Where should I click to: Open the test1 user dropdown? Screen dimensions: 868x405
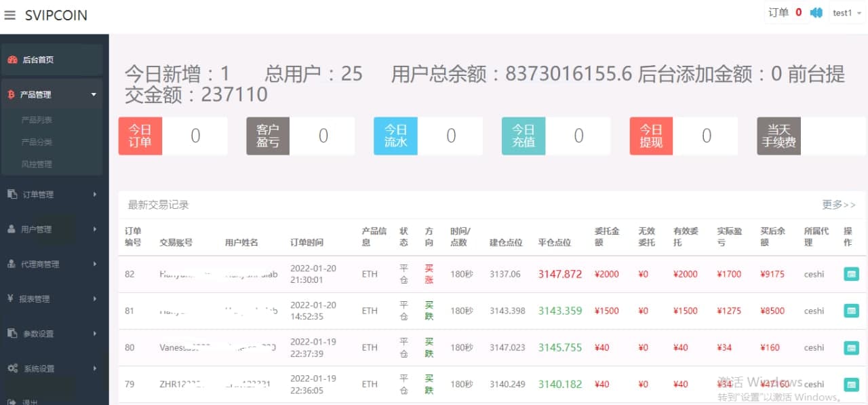click(846, 13)
